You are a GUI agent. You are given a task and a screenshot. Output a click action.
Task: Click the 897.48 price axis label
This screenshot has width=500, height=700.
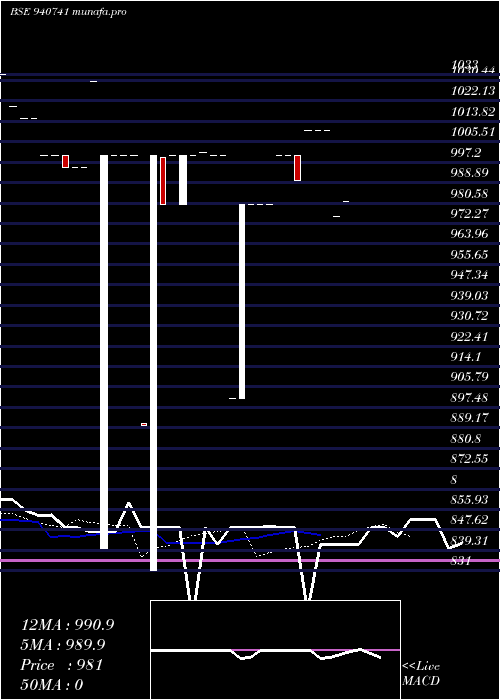click(x=469, y=398)
